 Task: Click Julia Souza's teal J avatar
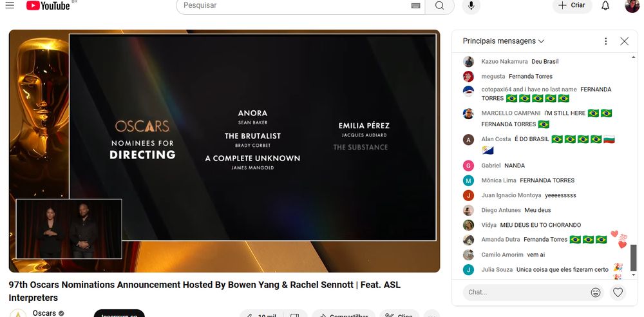click(469, 270)
